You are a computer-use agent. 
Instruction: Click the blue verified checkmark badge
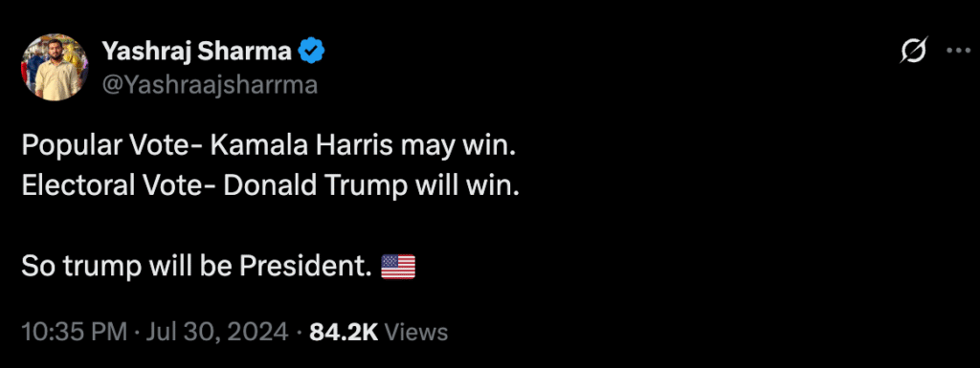(x=311, y=52)
